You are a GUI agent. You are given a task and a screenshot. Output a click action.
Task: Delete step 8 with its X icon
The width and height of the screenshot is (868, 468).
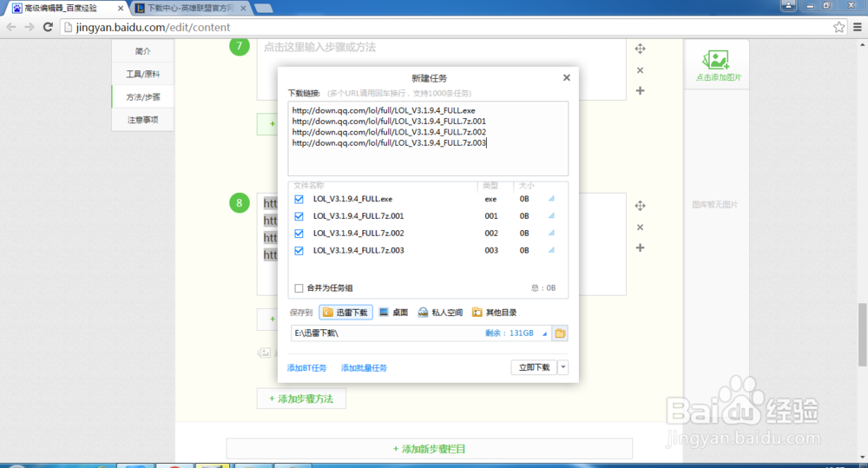[x=640, y=227]
